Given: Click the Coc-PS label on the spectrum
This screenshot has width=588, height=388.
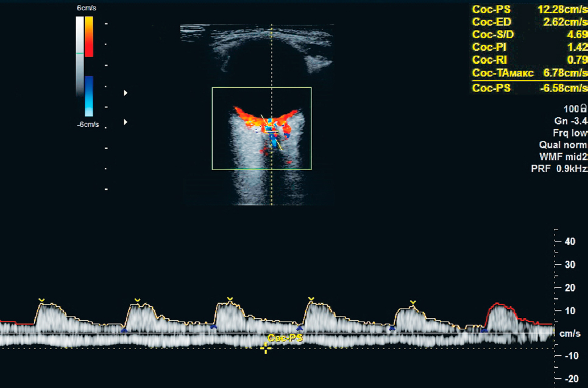Looking at the screenshot, I should coord(285,337).
